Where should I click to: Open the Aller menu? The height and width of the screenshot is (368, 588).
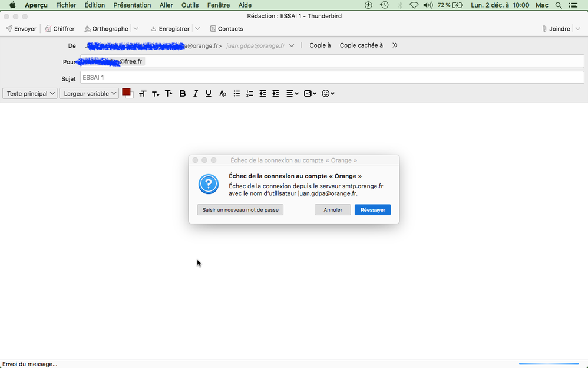[166, 5]
